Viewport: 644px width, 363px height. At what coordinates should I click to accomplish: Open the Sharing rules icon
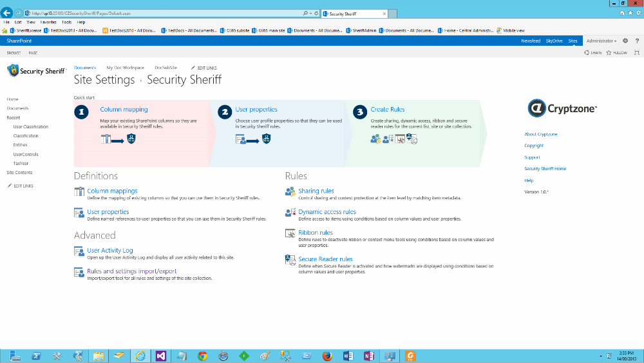(x=290, y=191)
